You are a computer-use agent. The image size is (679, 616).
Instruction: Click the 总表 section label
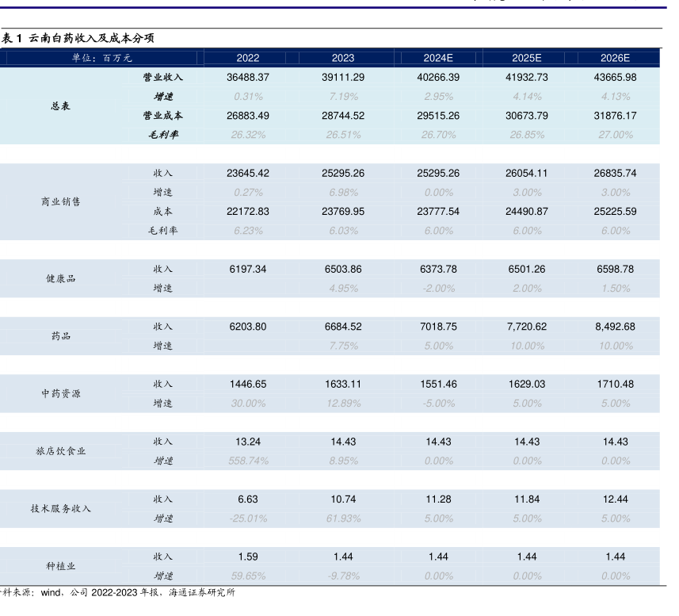pos(61,105)
